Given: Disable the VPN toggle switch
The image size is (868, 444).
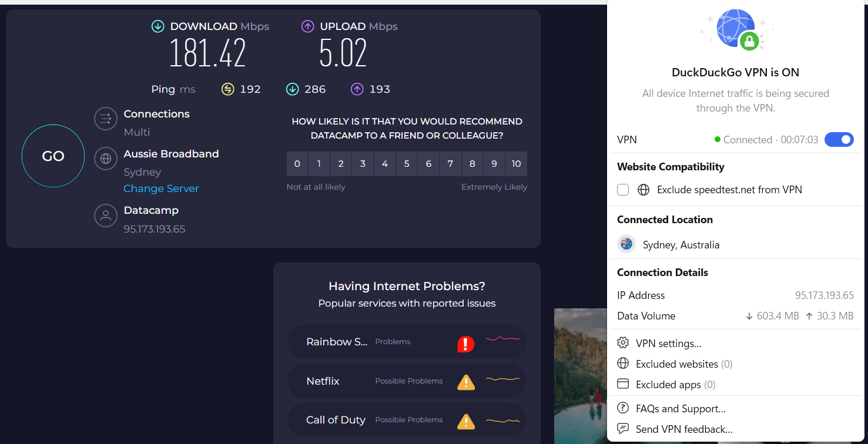Looking at the screenshot, I should coord(839,139).
